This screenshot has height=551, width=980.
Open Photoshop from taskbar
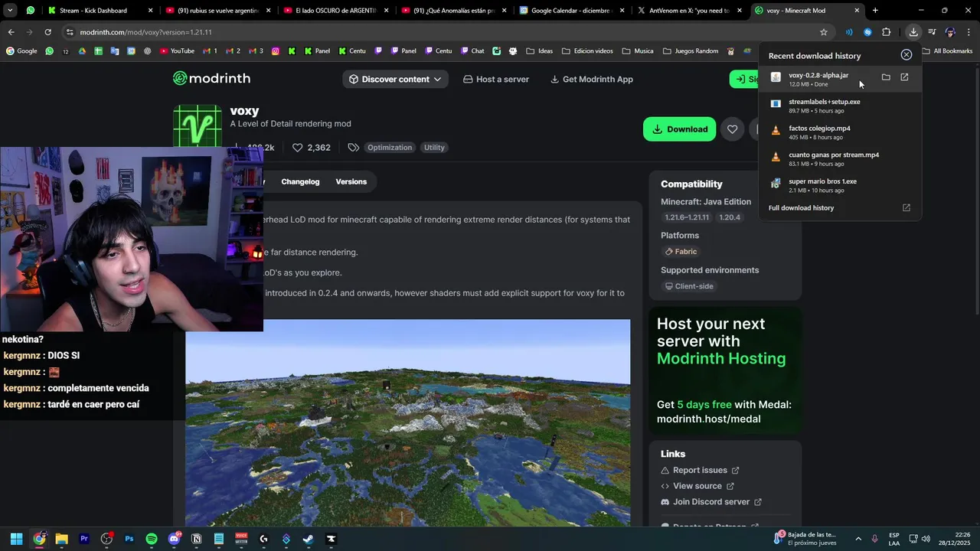tap(129, 539)
